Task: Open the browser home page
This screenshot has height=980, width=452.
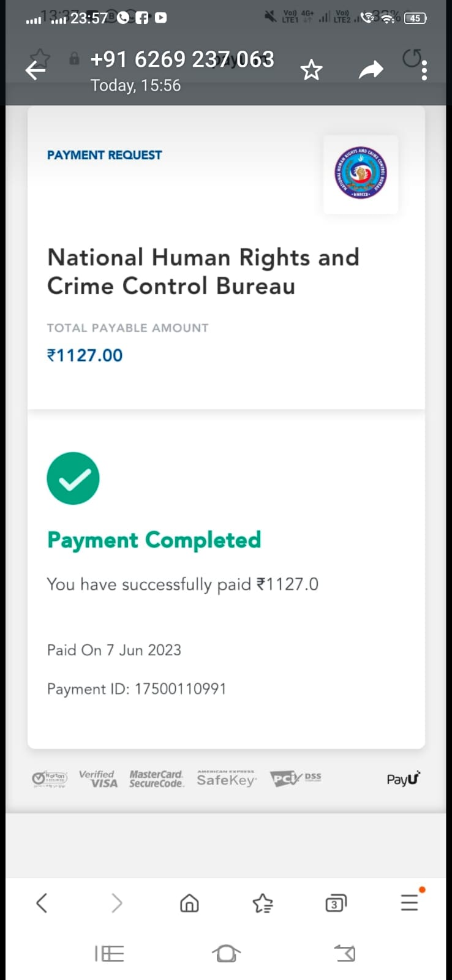Action: click(x=189, y=903)
